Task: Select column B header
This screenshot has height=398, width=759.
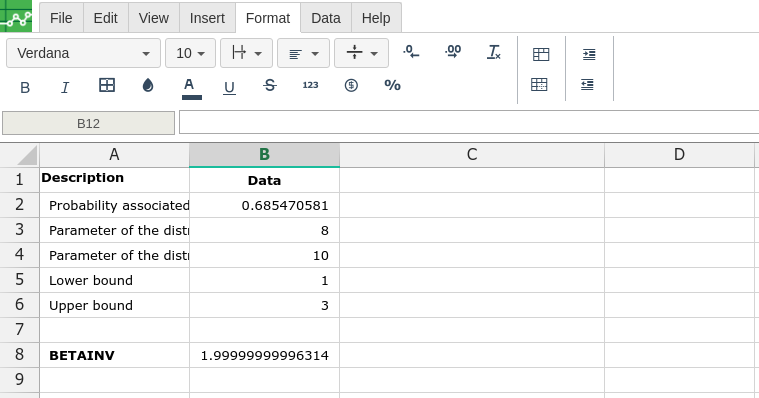Action: pos(264,154)
